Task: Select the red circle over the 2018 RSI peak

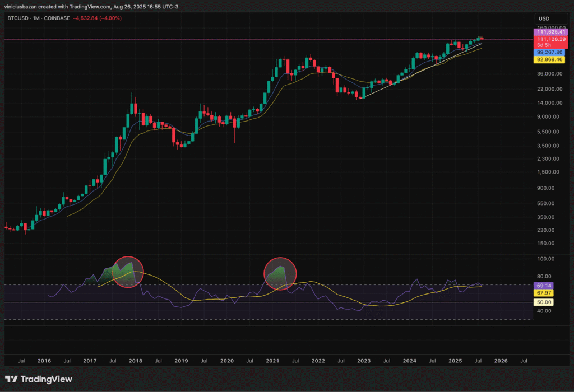Action: click(x=128, y=272)
